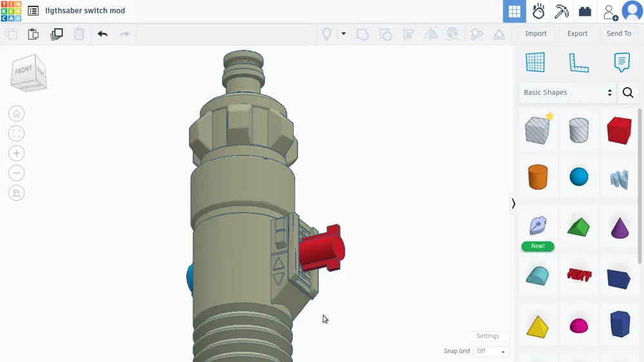Pick the red Box shape
This screenshot has width=644, height=362.
coord(620,130)
